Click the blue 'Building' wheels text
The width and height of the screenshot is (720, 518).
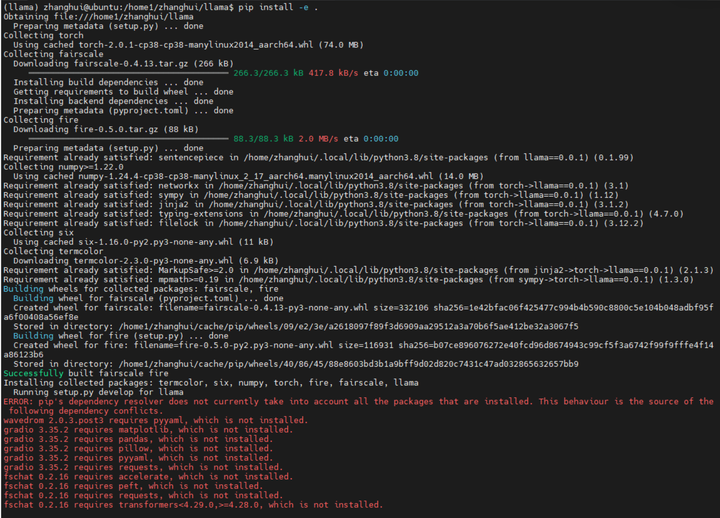(x=23, y=289)
